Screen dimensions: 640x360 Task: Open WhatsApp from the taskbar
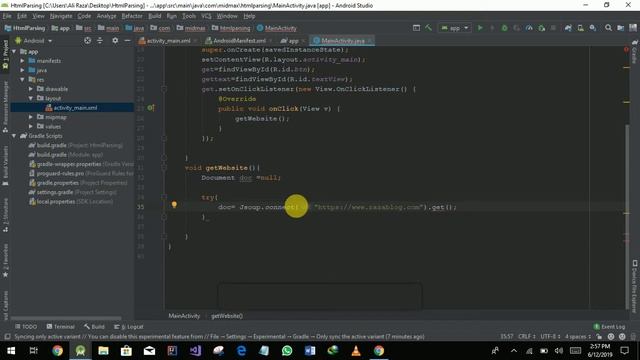pyautogui.click(x=287, y=351)
